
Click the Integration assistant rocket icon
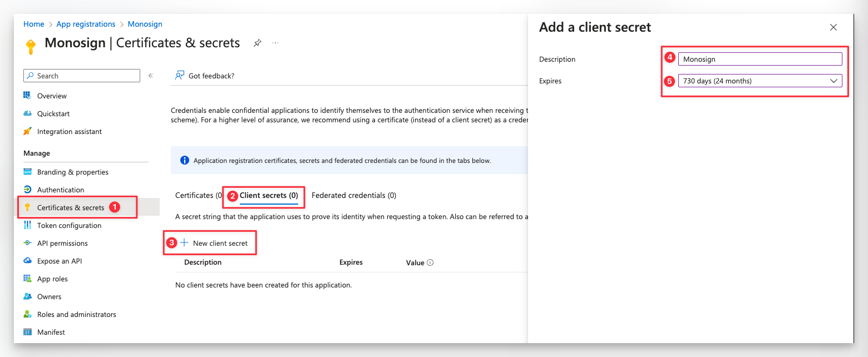point(27,131)
